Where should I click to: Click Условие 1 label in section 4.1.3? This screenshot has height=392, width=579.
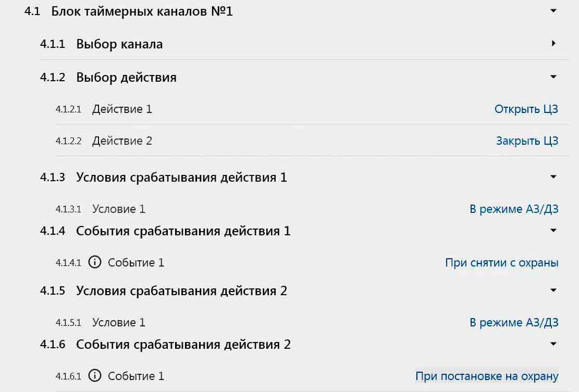[x=119, y=209]
